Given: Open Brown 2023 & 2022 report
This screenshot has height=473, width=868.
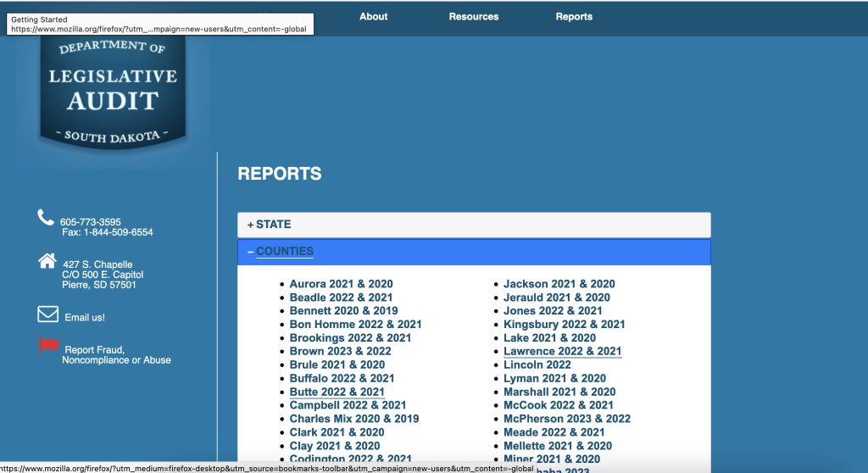Looking at the screenshot, I should point(340,351).
